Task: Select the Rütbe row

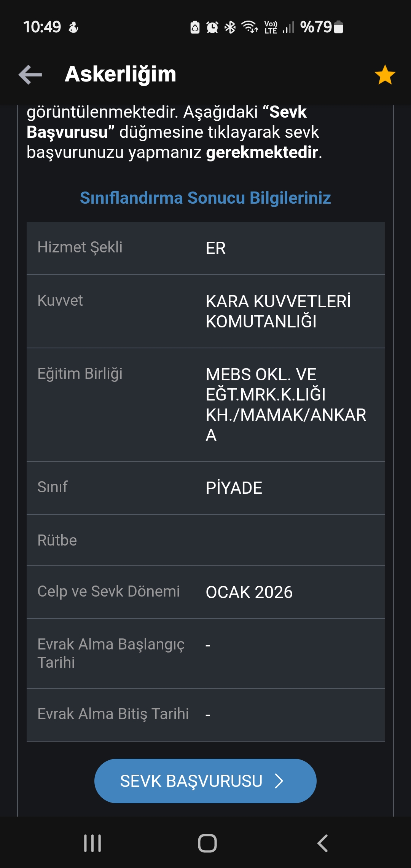Action: (x=205, y=540)
